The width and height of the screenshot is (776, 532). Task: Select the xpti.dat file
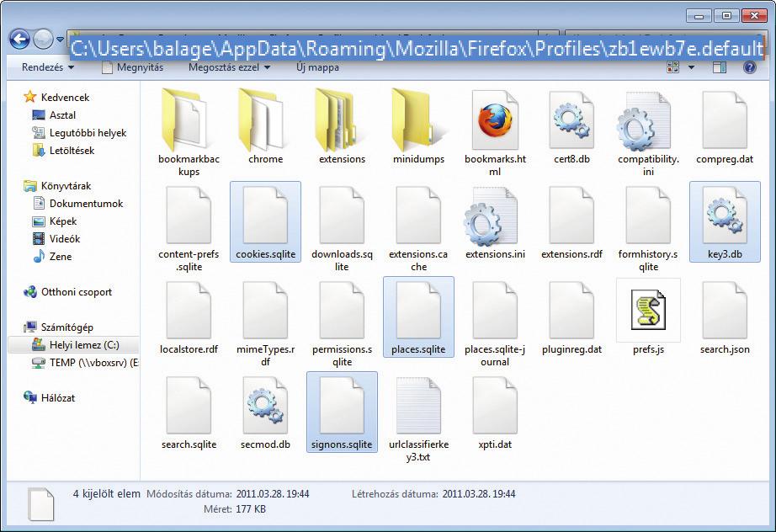(495, 412)
